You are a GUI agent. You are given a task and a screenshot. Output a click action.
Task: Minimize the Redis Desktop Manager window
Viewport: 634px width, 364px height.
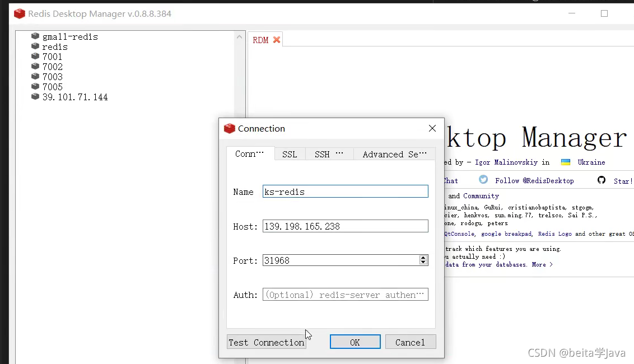(x=572, y=13)
